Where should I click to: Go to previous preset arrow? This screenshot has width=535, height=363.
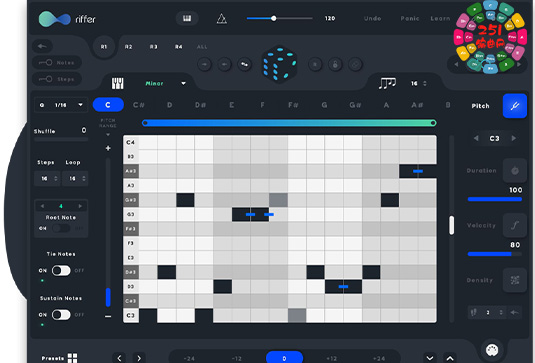(119, 358)
